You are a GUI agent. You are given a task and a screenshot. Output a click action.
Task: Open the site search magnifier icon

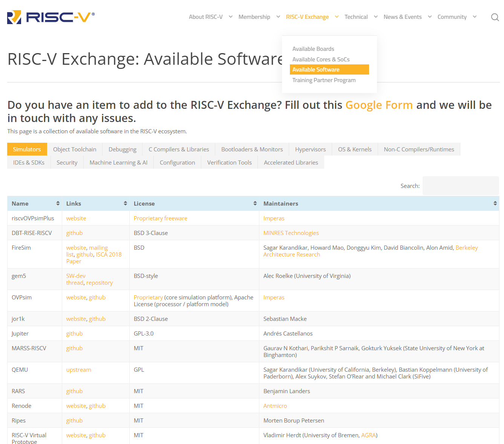click(x=495, y=17)
